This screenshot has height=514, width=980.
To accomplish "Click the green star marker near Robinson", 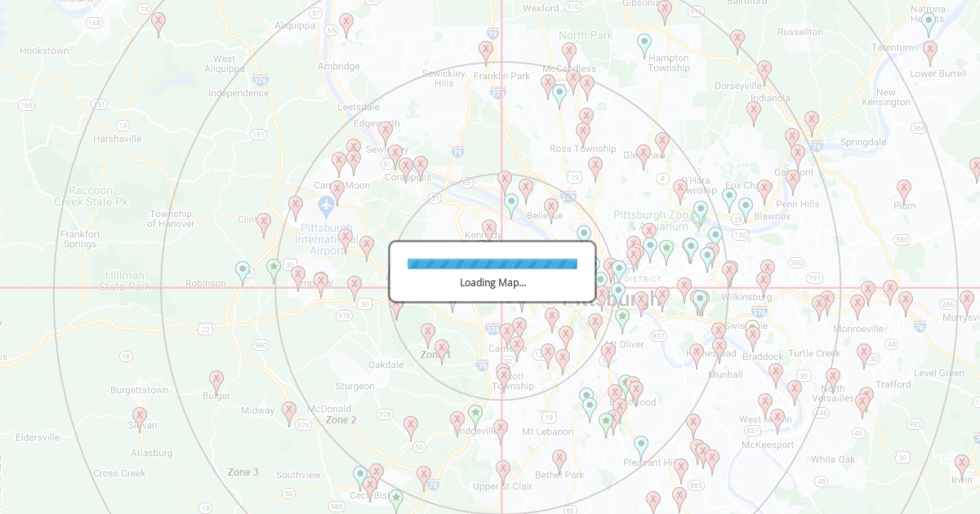I will point(274,268).
